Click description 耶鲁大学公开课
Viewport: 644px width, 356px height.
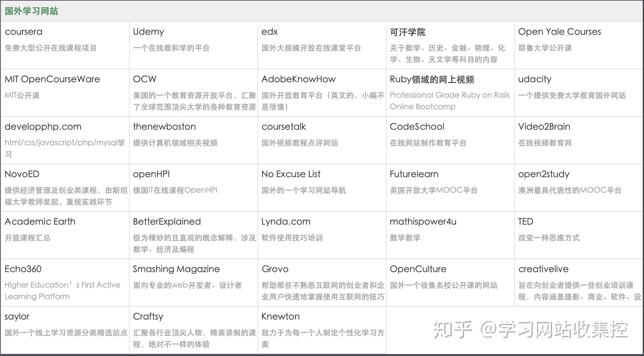[545, 48]
